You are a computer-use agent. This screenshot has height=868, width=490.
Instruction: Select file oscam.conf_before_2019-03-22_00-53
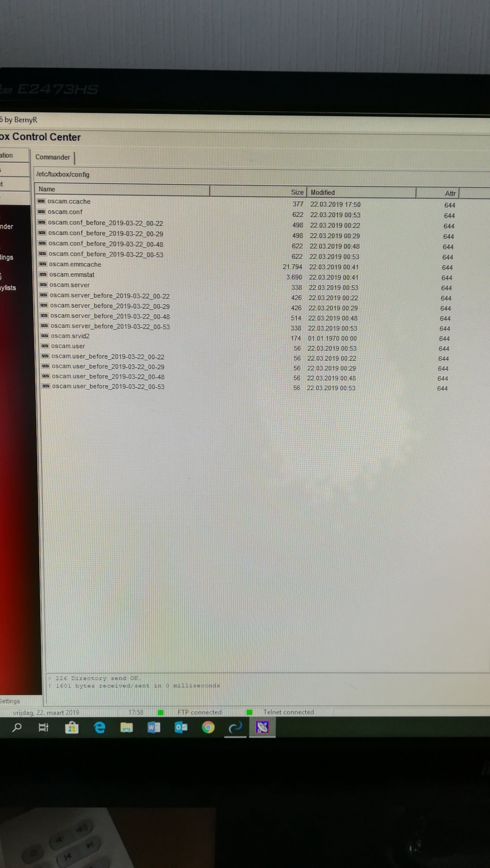[106, 254]
